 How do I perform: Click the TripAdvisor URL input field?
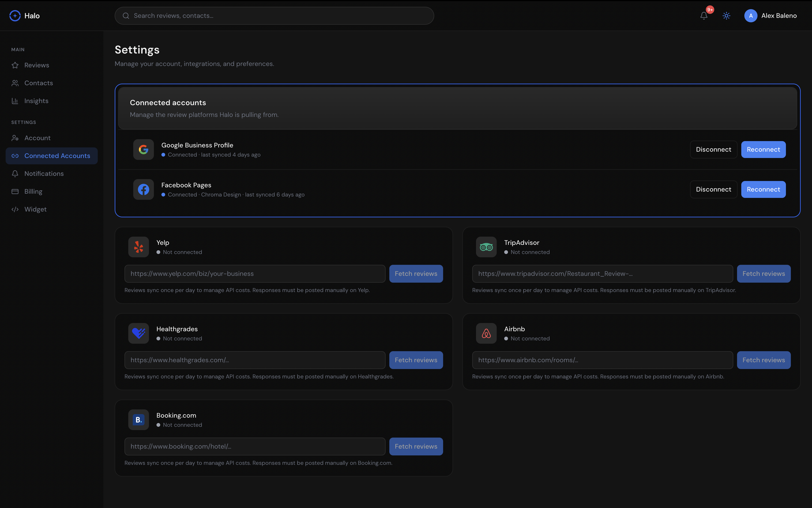click(x=602, y=273)
